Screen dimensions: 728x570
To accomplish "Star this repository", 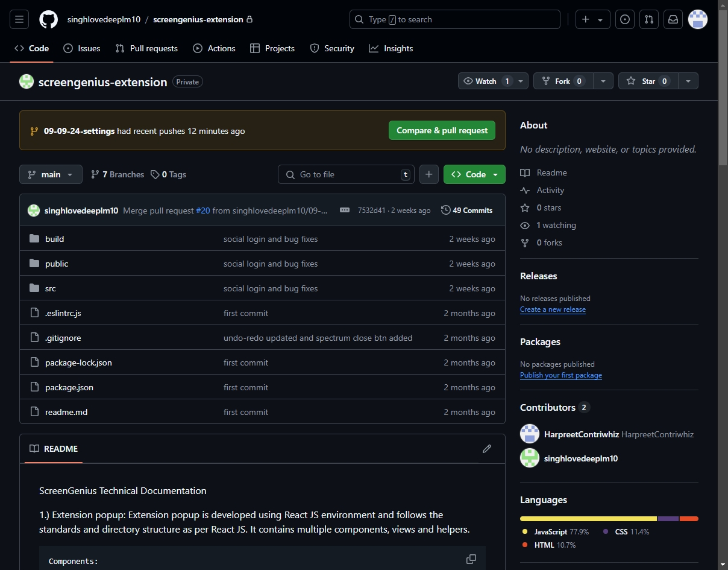I will click(648, 81).
